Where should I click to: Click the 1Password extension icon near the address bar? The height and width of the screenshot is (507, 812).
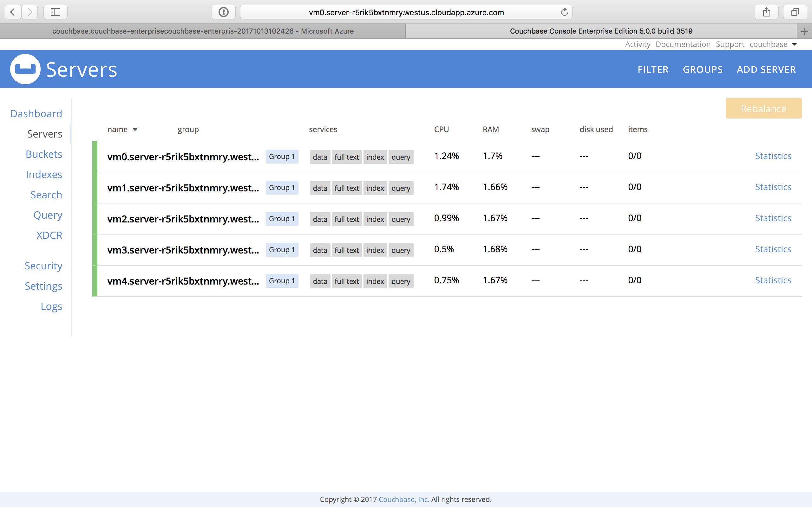click(x=224, y=12)
